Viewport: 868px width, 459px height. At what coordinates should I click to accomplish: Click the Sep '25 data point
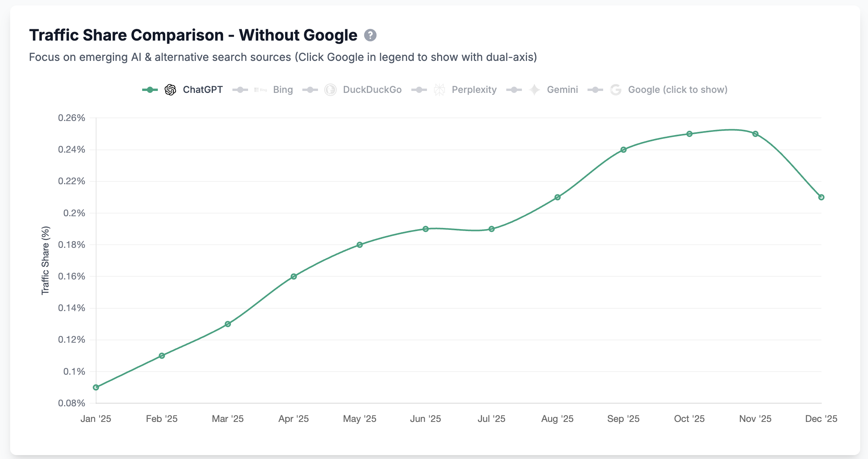(623, 149)
